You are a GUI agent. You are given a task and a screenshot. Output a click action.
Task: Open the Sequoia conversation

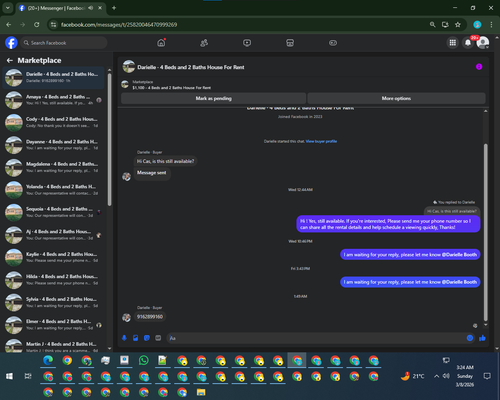[53, 212]
